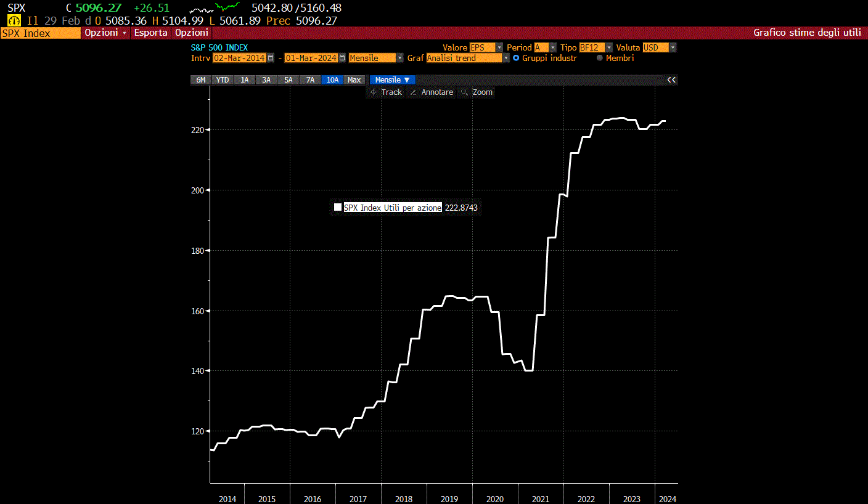
Task: Select the 7A range tab
Action: [310, 79]
